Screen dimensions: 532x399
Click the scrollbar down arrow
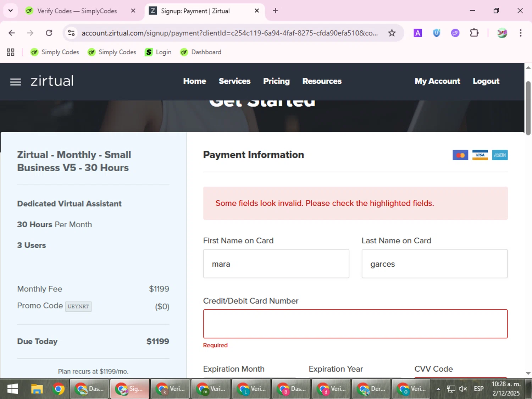click(528, 373)
